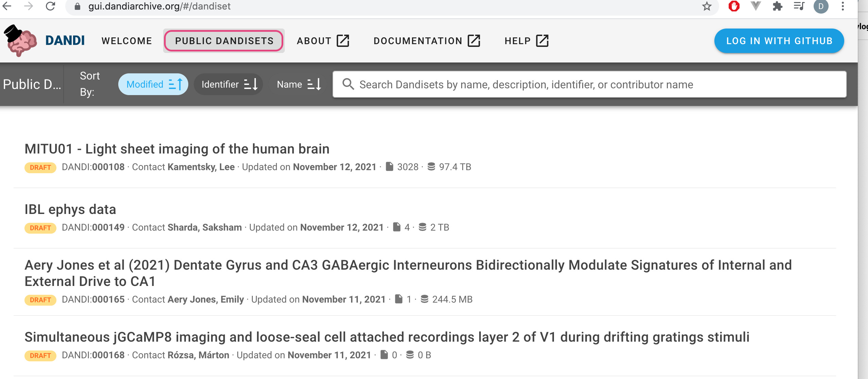
Task: Bookmark page with star icon
Action: point(707,6)
